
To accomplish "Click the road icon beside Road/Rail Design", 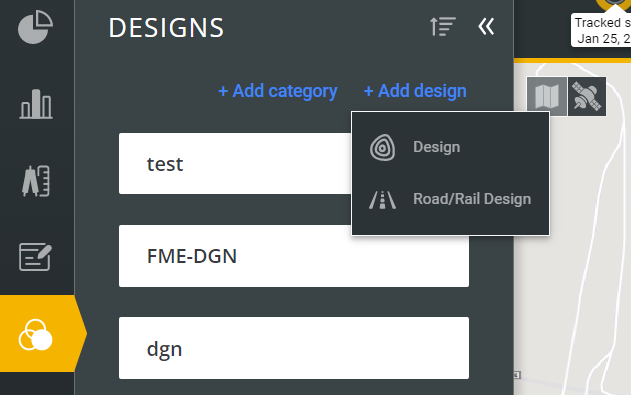I will (382, 200).
